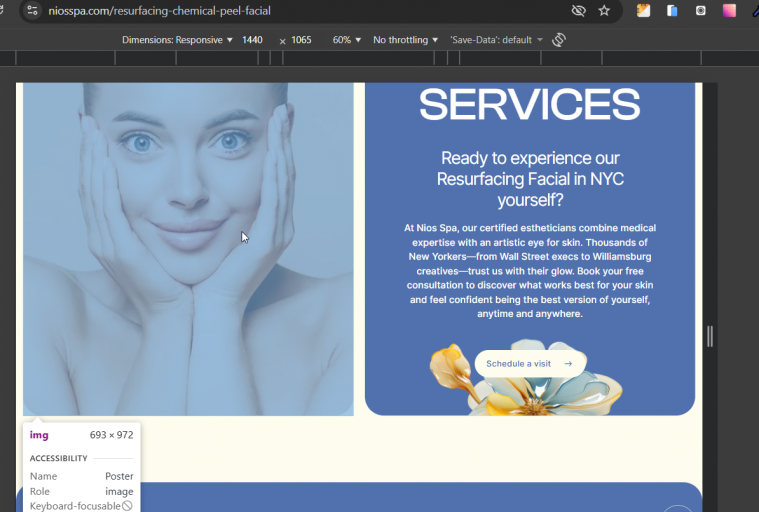Click the Role row value image
Screen dimensions: 759x512
click(x=119, y=491)
